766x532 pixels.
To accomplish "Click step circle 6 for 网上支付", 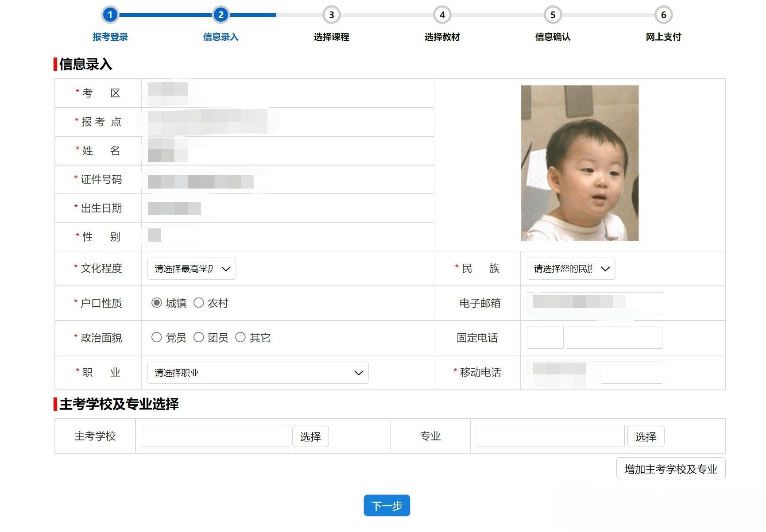I will pos(663,15).
